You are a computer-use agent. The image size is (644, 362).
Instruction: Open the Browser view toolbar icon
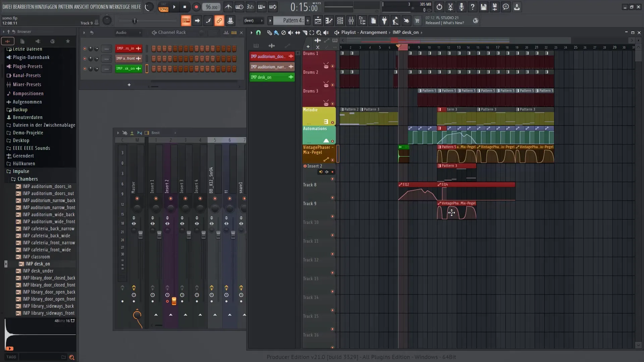coord(362,21)
